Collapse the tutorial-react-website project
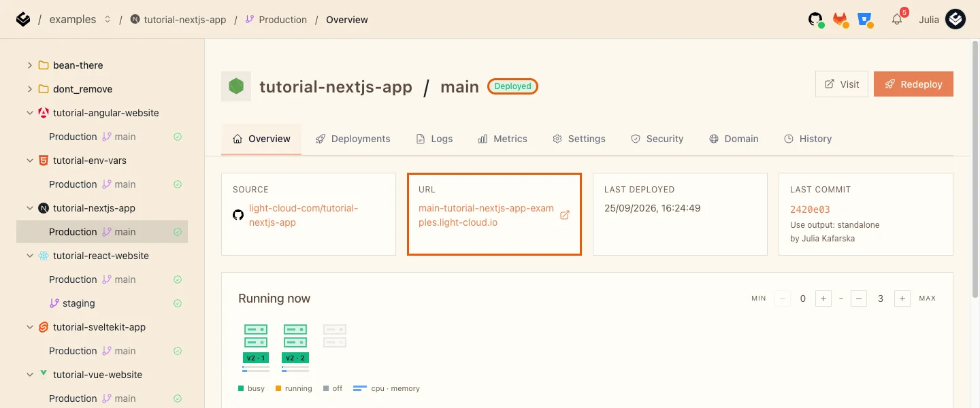Image resolution: width=980 pixels, height=408 pixels. click(x=29, y=256)
